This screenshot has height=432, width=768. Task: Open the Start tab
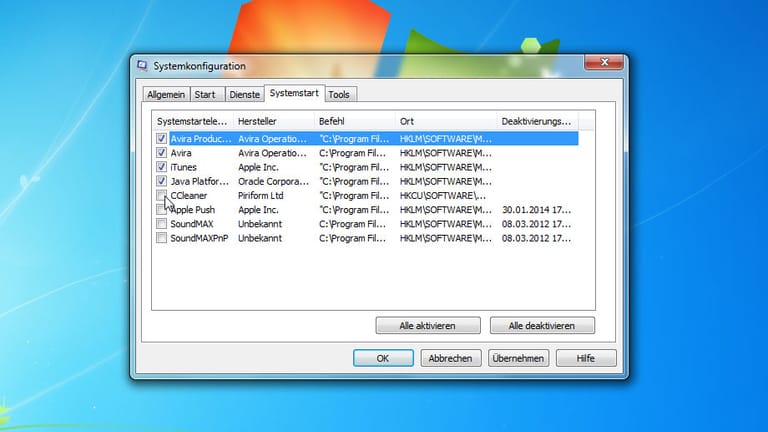(x=205, y=95)
